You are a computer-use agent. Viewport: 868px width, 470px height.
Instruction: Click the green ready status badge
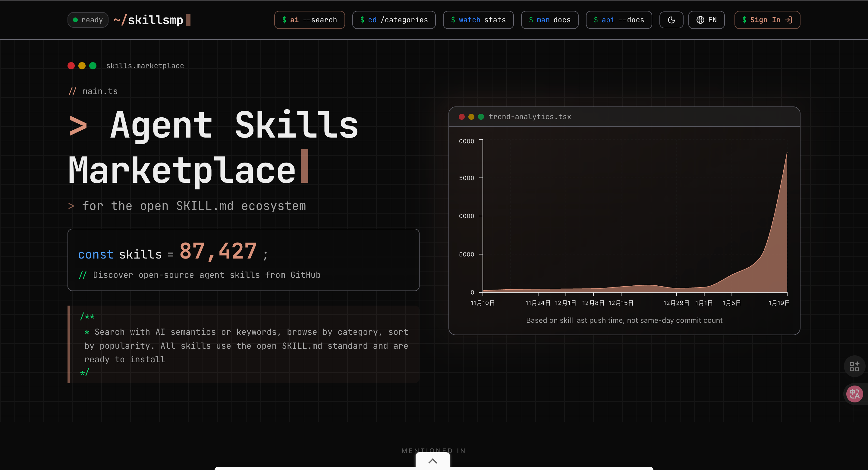click(x=88, y=20)
